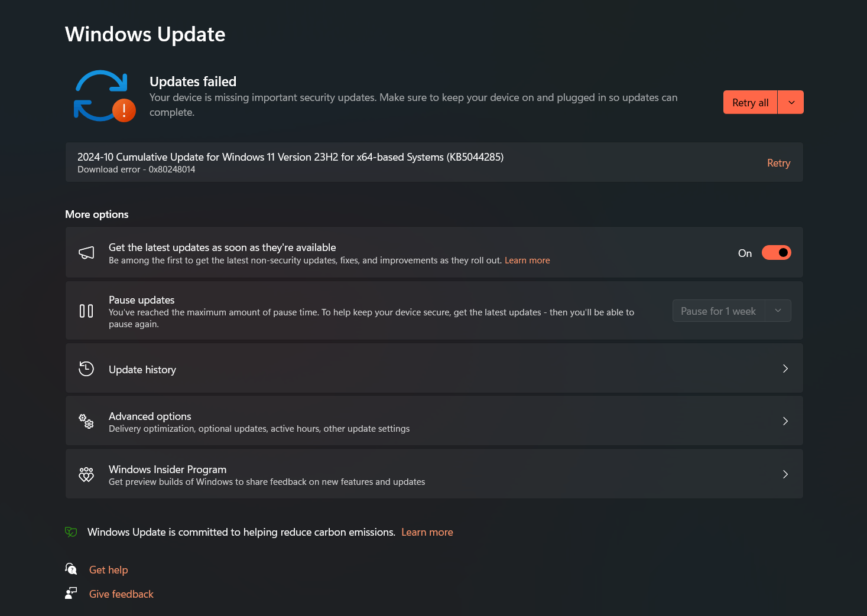Open Learn more about carbon emissions

[427, 532]
